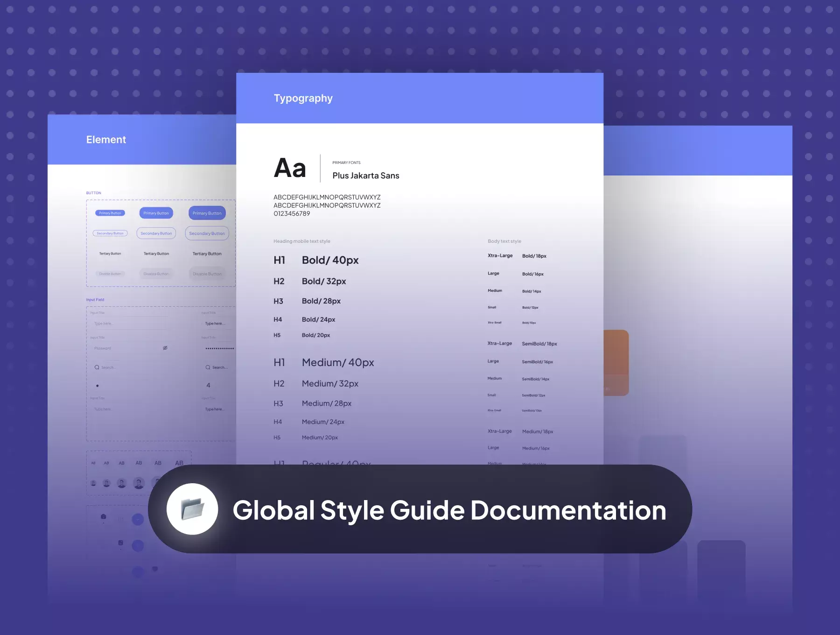Click into the Password input field
This screenshot has height=635, width=840.
point(129,348)
